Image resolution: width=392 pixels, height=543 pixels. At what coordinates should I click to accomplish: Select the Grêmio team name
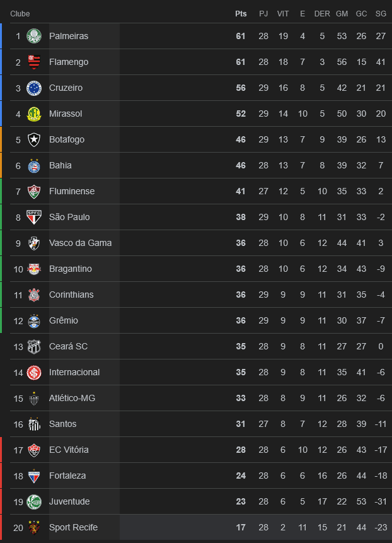(x=64, y=320)
